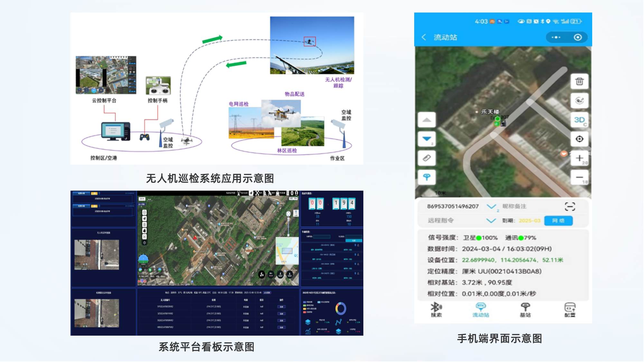Tap the scan code icon beside 昵称备注
This screenshot has height=362, width=644.
coord(570,206)
